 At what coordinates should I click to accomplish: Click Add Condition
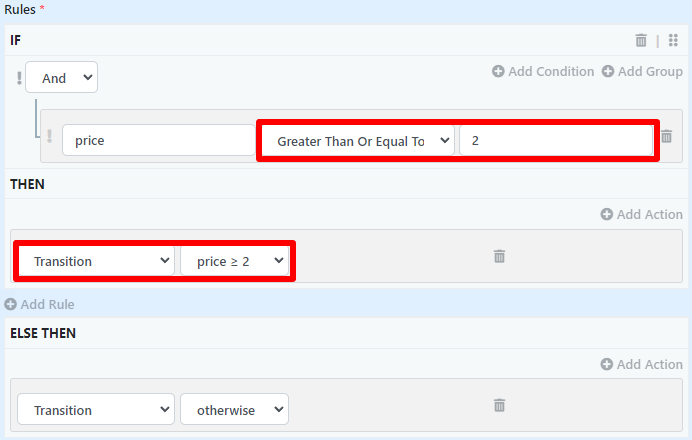pyautogui.click(x=543, y=72)
